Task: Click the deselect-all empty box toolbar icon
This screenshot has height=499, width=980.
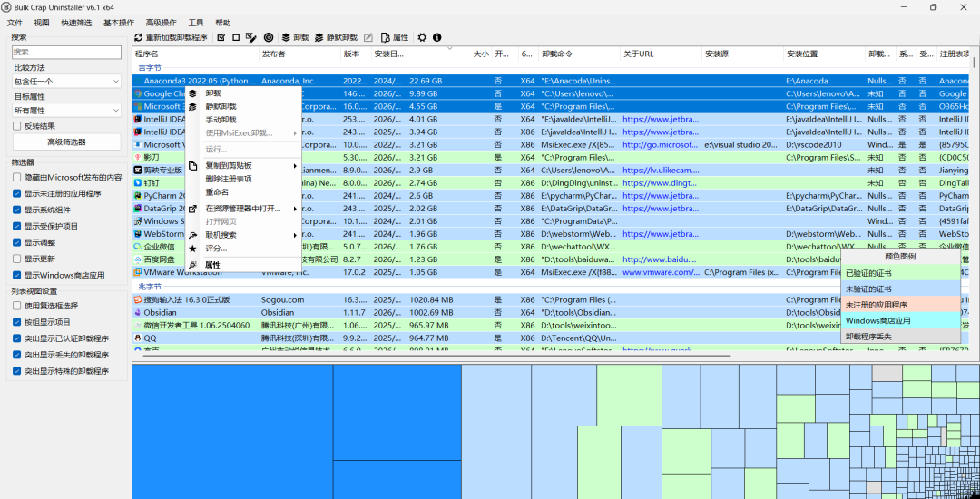Action: pyautogui.click(x=236, y=37)
